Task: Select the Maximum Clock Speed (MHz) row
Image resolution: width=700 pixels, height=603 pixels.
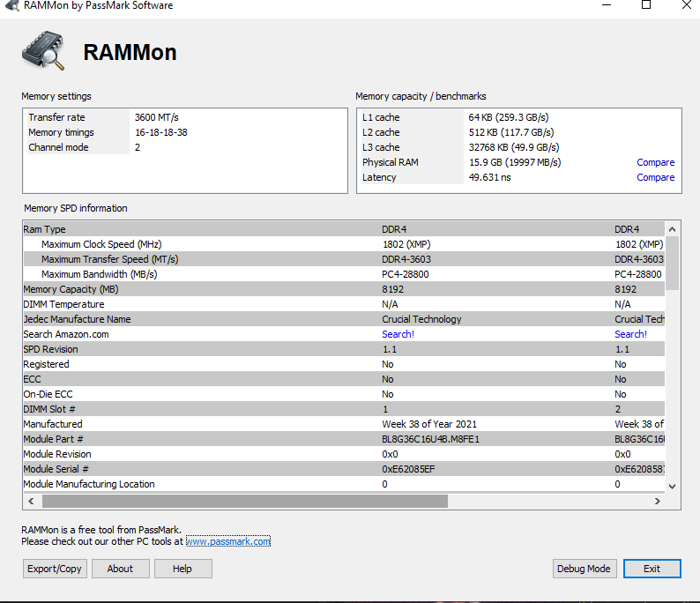Action: (x=344, y=244)
